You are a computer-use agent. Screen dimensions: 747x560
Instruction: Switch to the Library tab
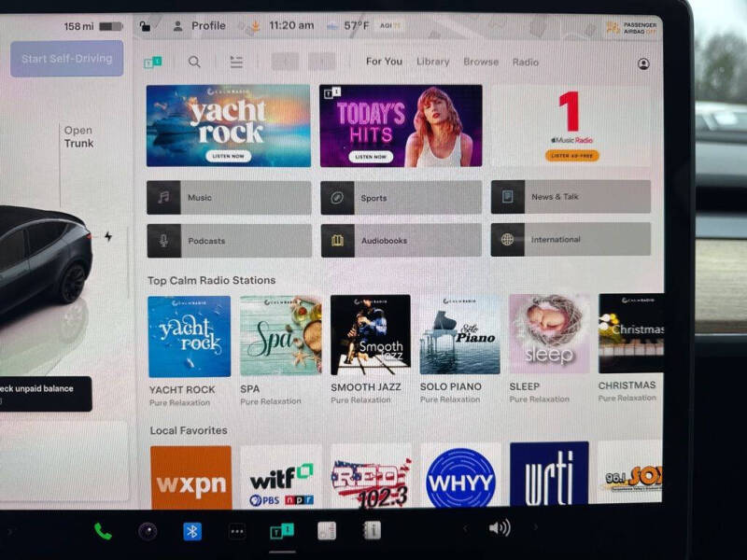coord(432,62)
